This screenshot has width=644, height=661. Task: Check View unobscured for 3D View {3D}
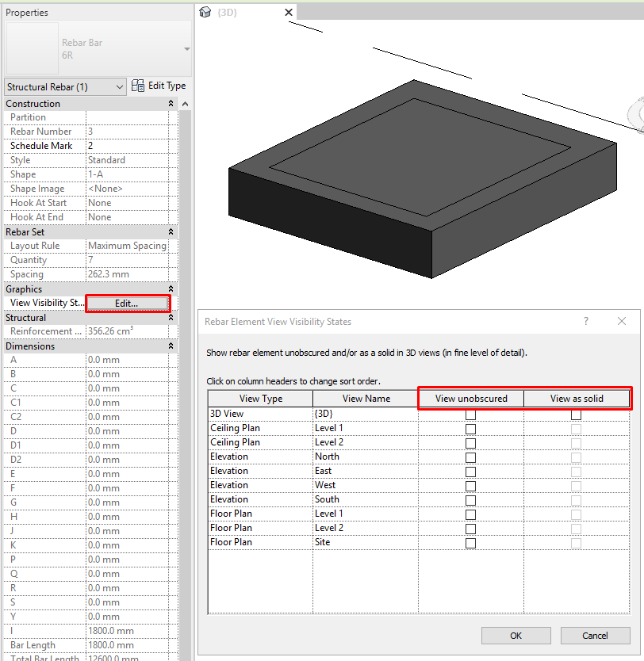click(x=470, y=415)
